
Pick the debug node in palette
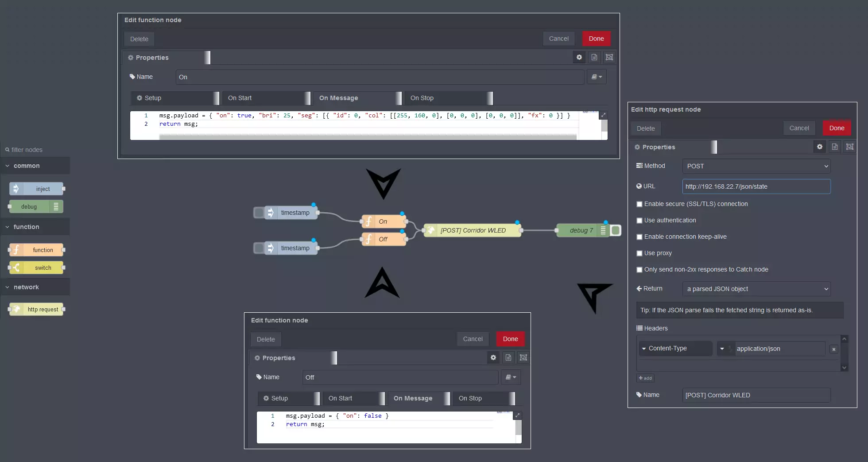(x=36, y=206)
